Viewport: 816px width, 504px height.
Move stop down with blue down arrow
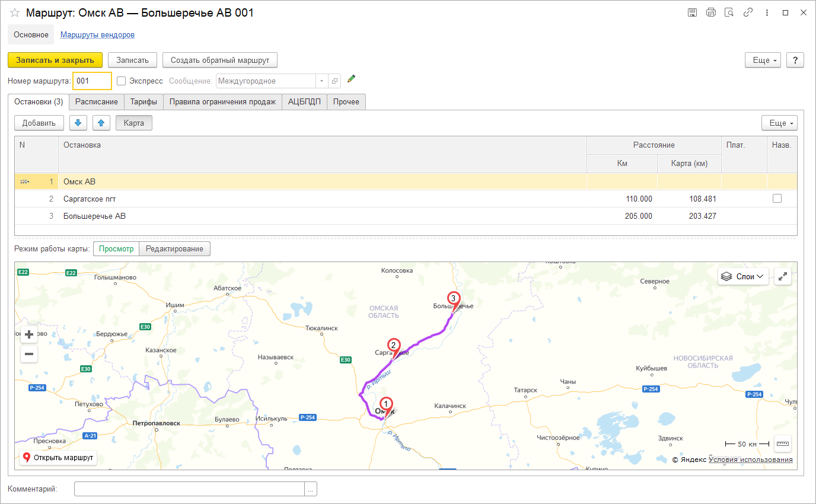78,123
